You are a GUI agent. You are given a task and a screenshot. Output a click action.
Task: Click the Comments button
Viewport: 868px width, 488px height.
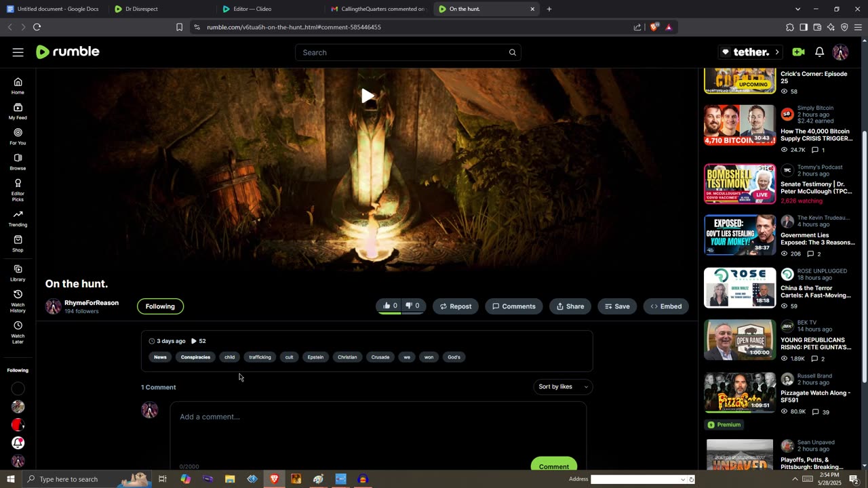[x=514, y=306]
